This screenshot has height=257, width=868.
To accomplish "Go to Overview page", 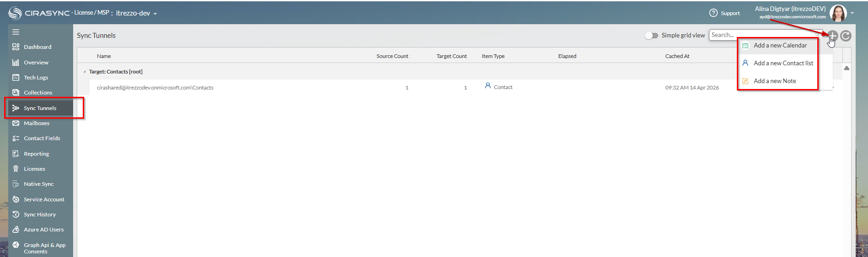I will coord(36,63).
